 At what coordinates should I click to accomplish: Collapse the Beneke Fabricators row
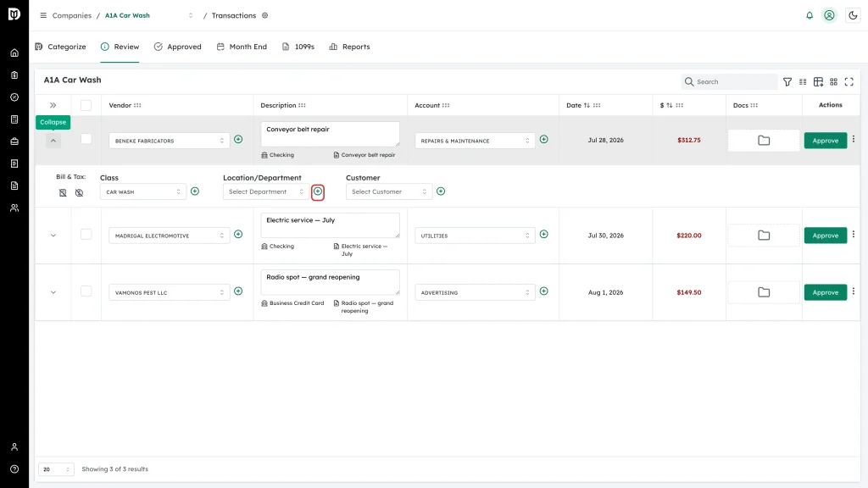pos(53,141)
